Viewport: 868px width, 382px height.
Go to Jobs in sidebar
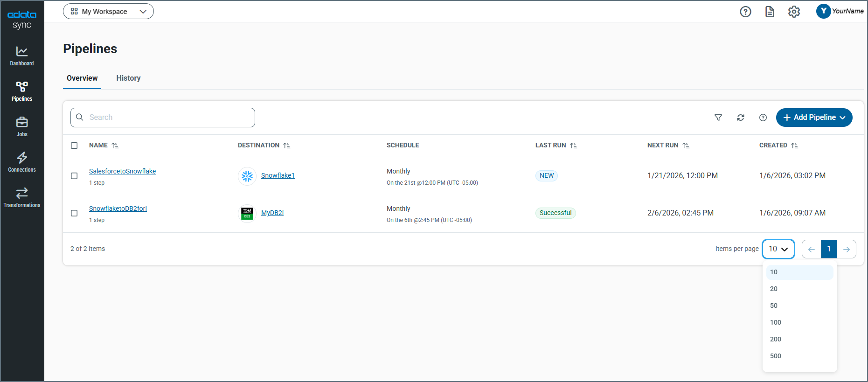click(x=22, y=127)
